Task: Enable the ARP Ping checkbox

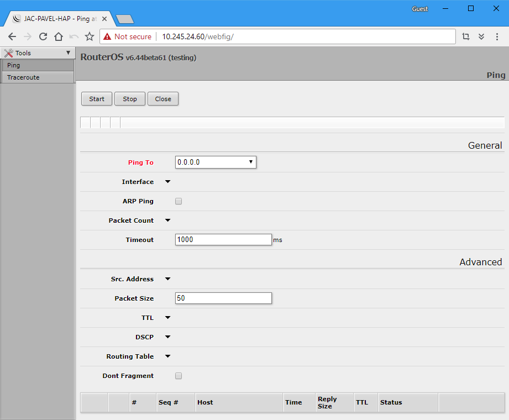Action: [179, 201]
